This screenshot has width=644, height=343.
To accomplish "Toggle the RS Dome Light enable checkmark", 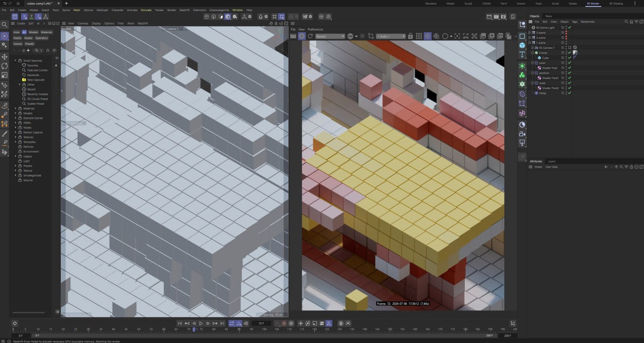I will 570,28.
